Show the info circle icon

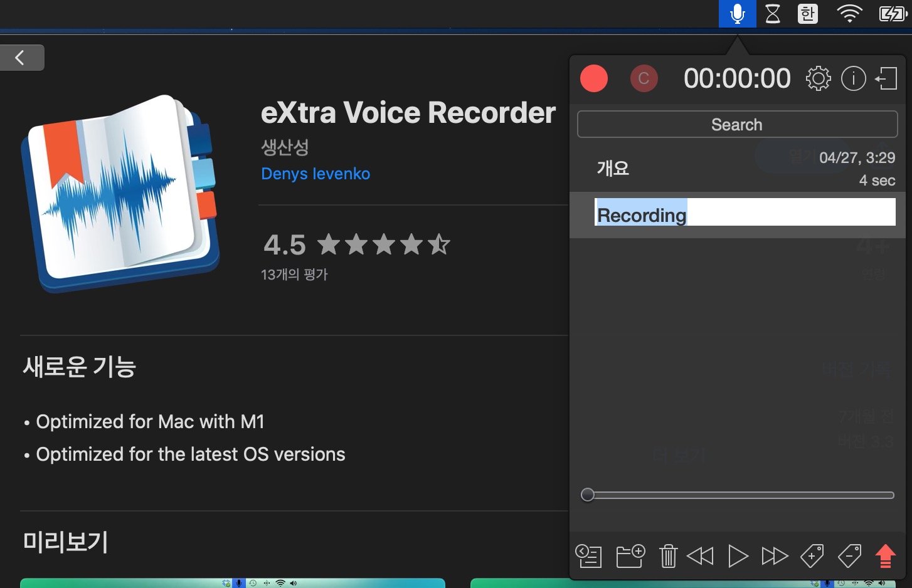click(853, 79)
